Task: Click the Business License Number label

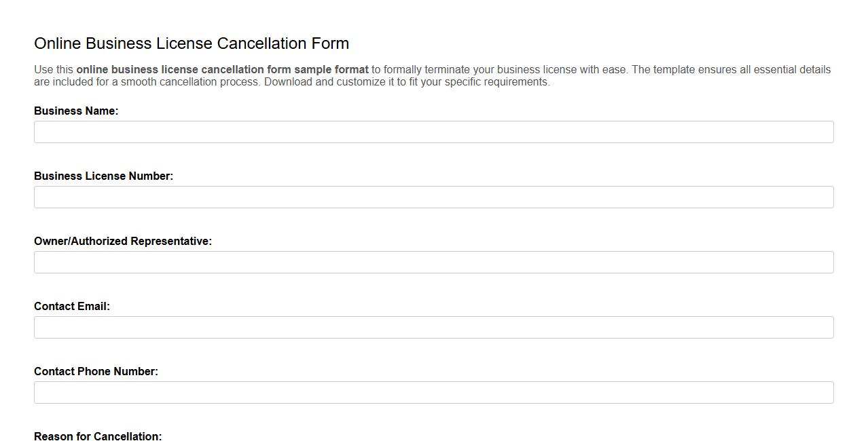Action: (x=103, y=176)
